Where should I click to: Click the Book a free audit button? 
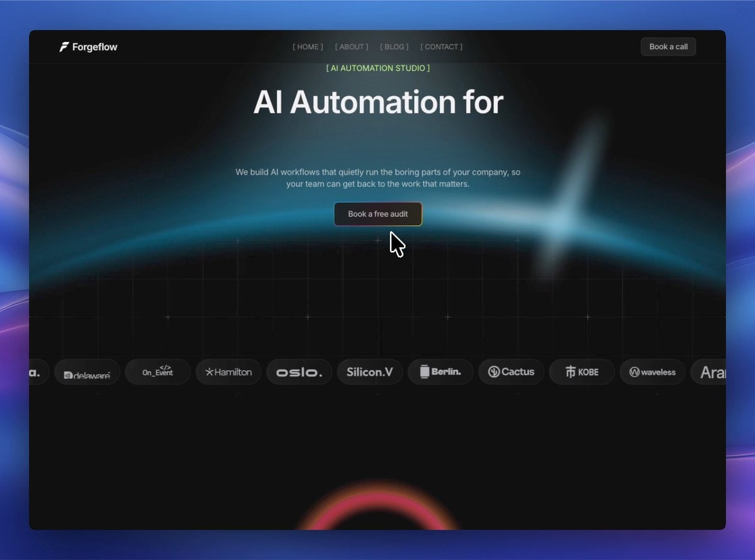tap(378, 214)
